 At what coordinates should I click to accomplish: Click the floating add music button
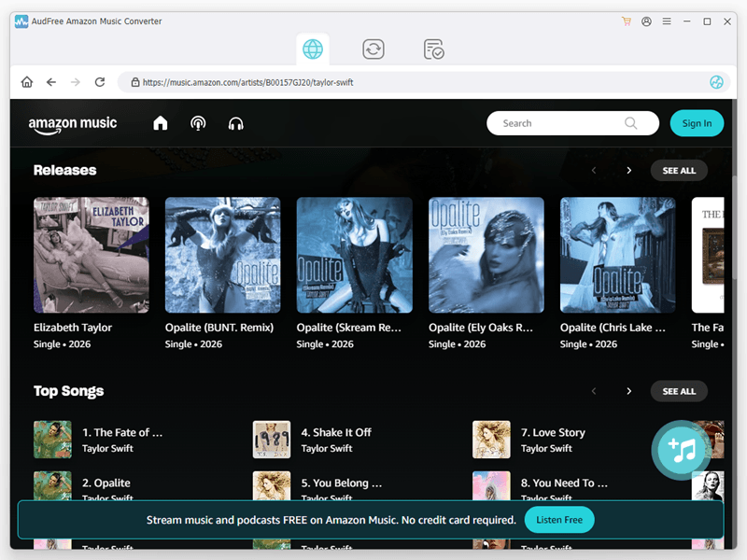(x=682, y=450)
